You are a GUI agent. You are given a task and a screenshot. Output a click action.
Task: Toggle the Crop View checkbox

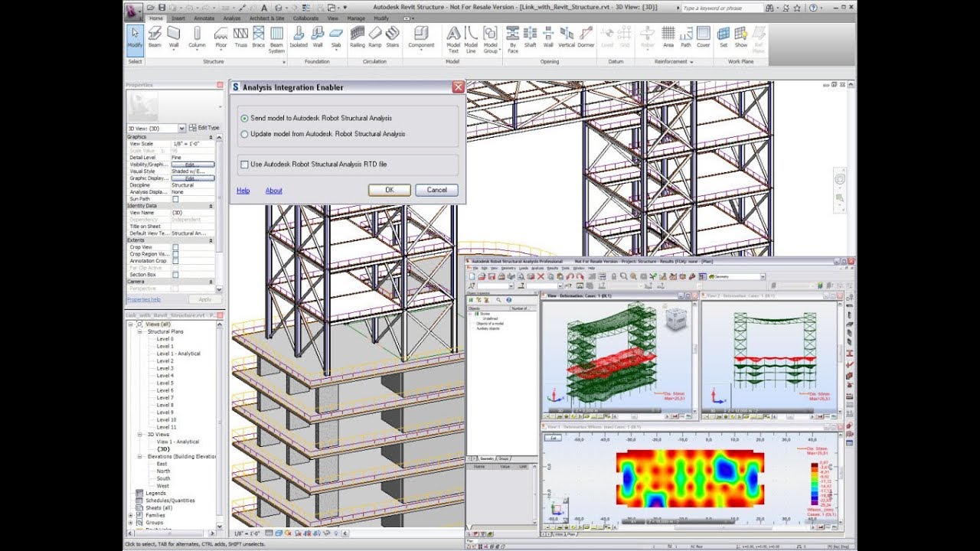[x=175, y=247]
